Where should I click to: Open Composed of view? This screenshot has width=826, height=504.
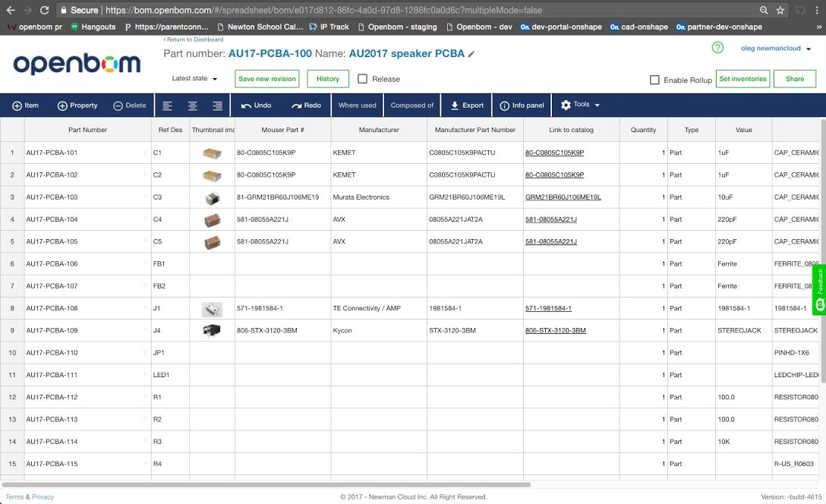tap(412, 106)
